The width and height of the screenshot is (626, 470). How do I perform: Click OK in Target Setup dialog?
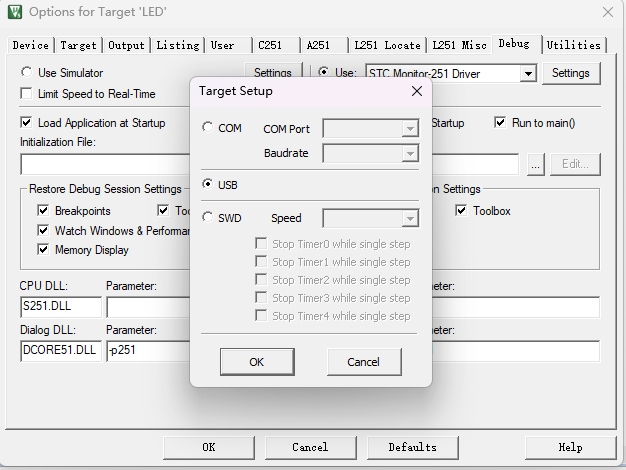tap(257, 362)
